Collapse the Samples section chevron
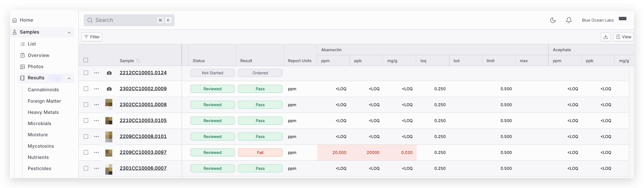The height and width of the screenshot is (188, 644). [x=69, y=33]
